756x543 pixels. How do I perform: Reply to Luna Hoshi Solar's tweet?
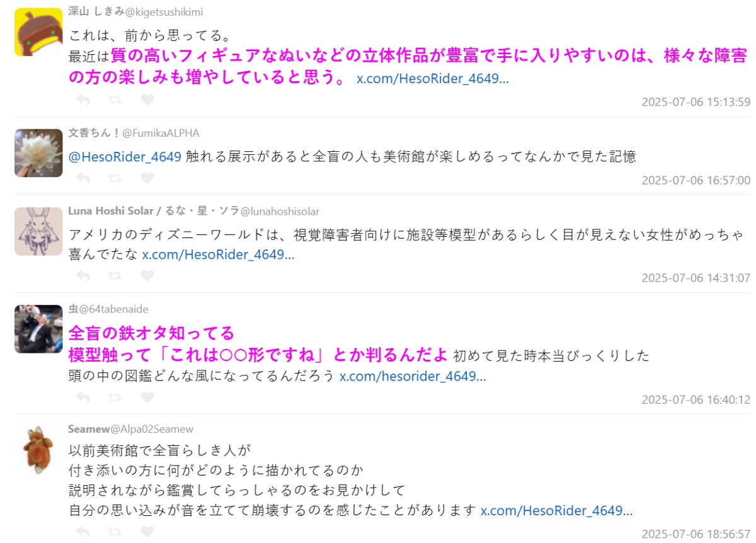(x=83, y=275)
